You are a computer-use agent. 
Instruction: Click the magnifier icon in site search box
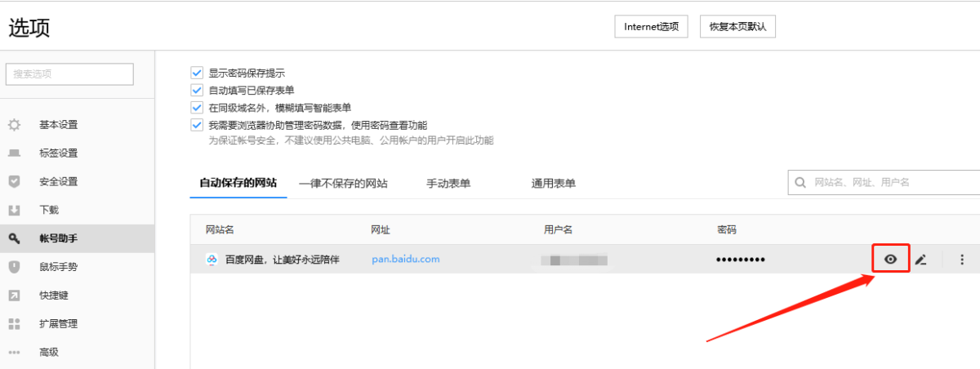click(x=800, y=183)
